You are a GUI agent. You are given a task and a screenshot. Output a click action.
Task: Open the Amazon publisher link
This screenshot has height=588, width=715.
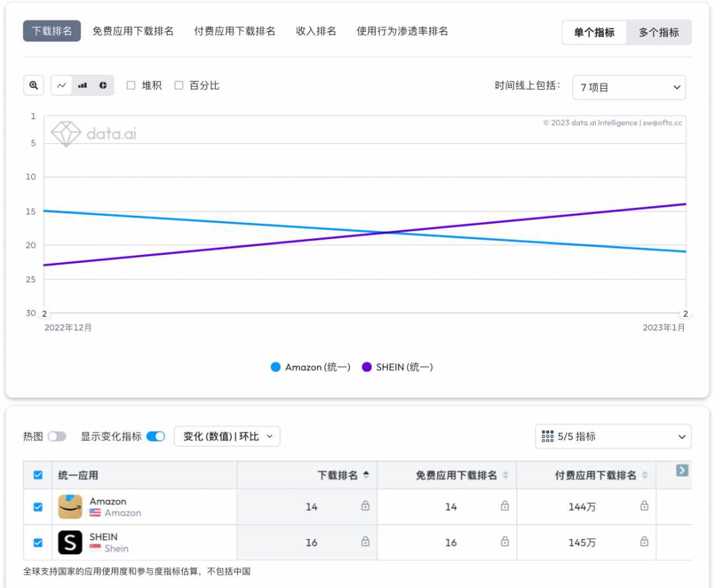tap(122, 513)
